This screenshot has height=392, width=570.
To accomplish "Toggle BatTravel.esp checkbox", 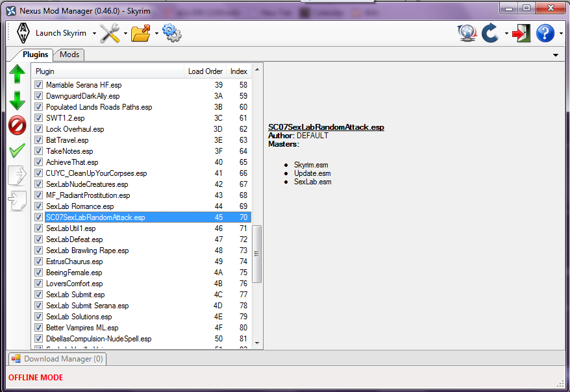I will [38, 140].
